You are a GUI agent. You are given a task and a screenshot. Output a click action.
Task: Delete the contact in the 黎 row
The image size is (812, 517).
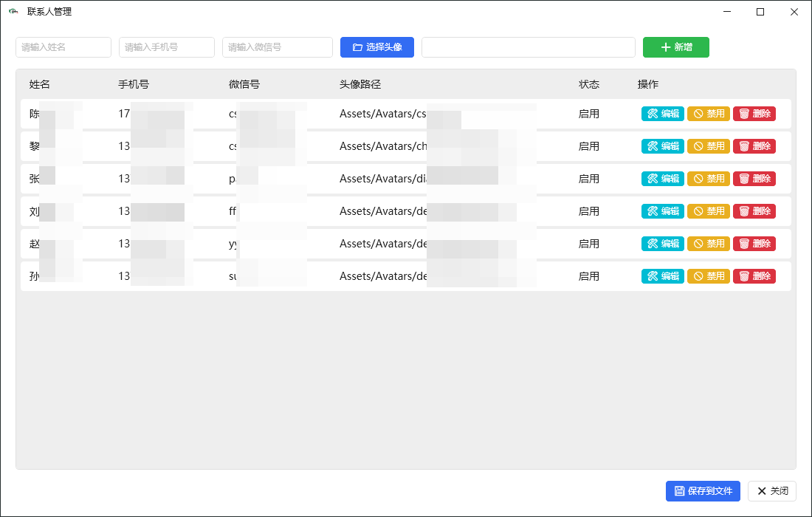[754, 146]
